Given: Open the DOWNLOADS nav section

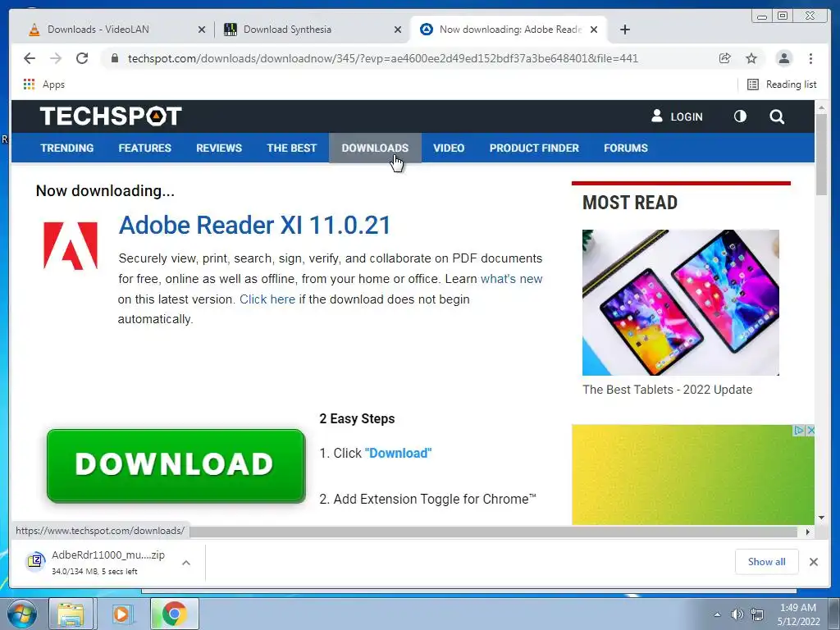Looking at the screenshot, I should (x=375, y=148).
